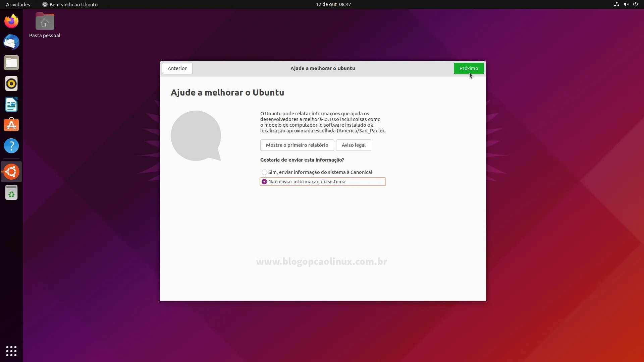Open Bem-vindo ao Ubuntu app menu

coord(70,4)
